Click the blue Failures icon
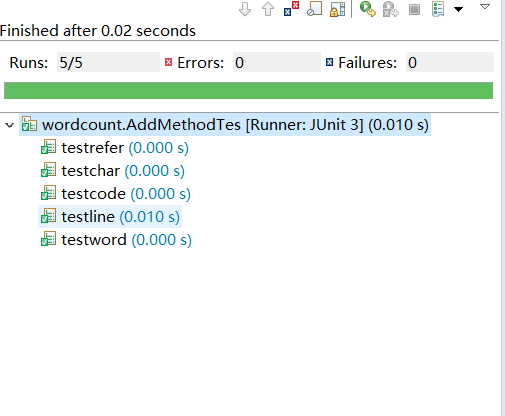 pos(329,62)
